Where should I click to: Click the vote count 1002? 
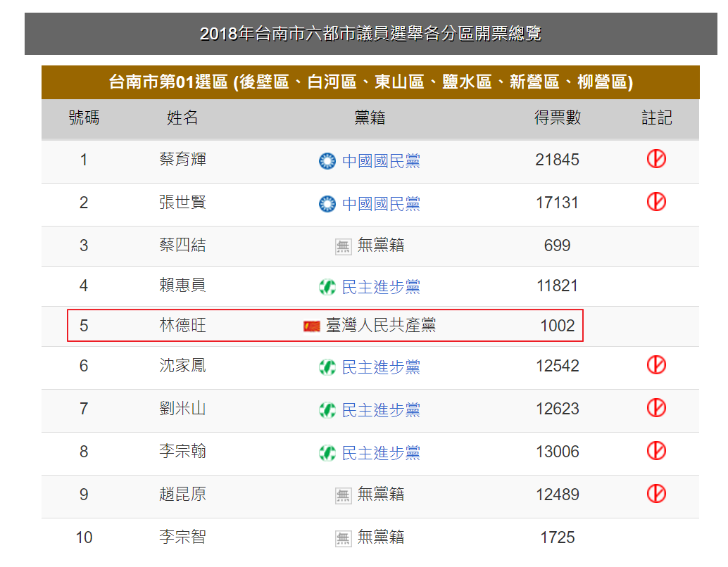557,326
